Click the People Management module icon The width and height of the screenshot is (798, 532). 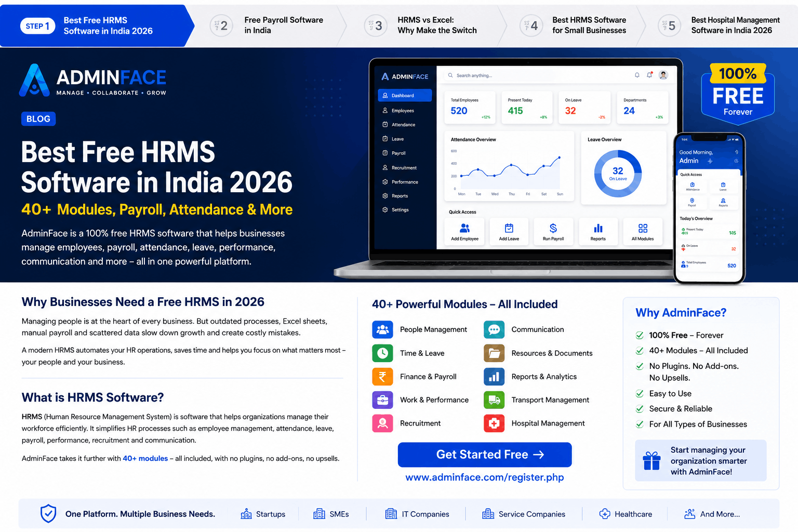coord(382,329)
